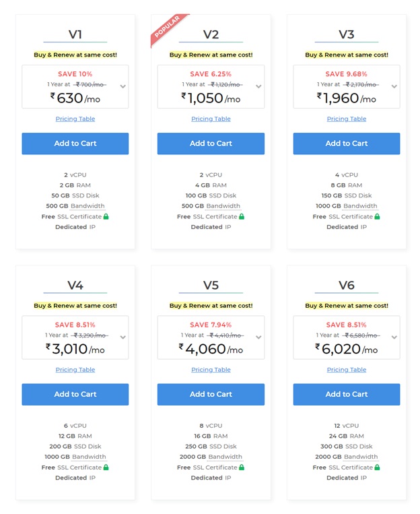
Task: Expand the V6 pricing period dropdown
Action: (x=394, y=338)
